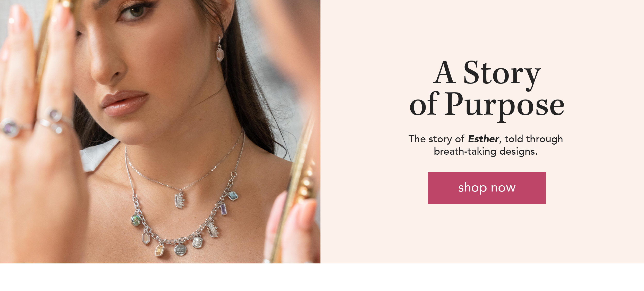
Task: Click the white blank strip below banner
Action: [322, 277]
